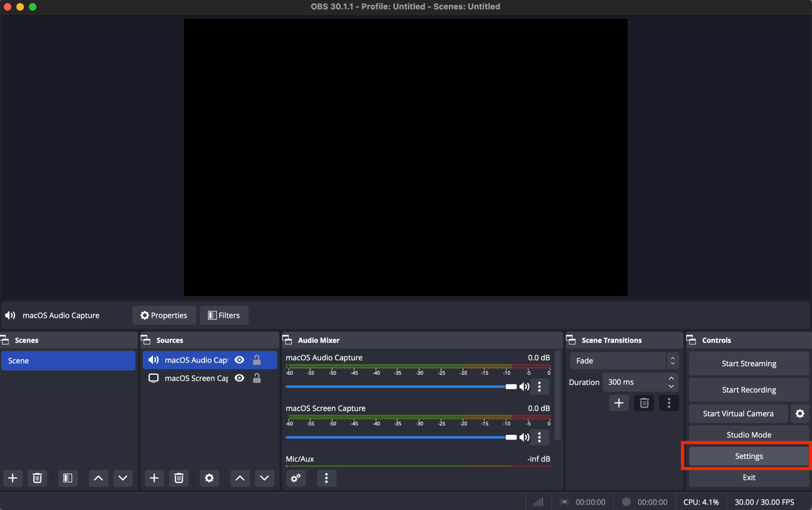Click the CPU: 4.1% status text
This screenshot has height=510, width=812.
[x=701, y=502]
